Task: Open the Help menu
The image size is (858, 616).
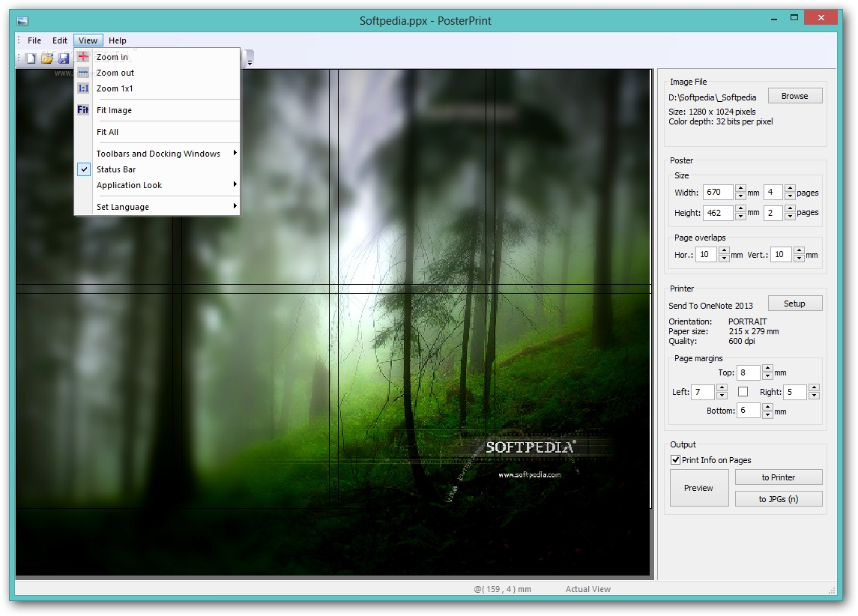Action: [x=117, y=40]
